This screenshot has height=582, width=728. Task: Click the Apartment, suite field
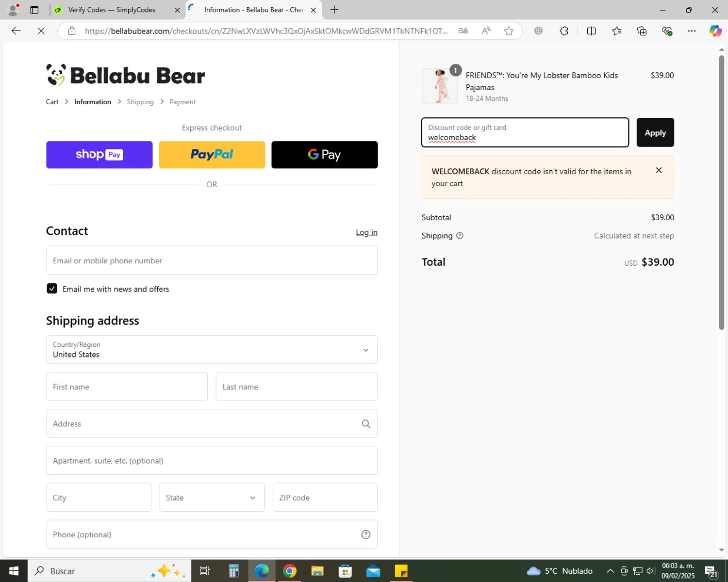click(x=212, y=460)
